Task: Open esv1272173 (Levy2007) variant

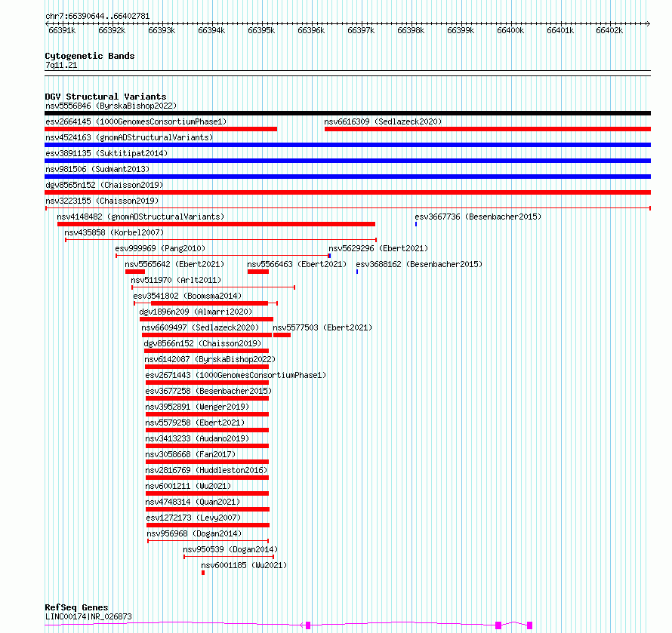Action: [x=194, y=518]
